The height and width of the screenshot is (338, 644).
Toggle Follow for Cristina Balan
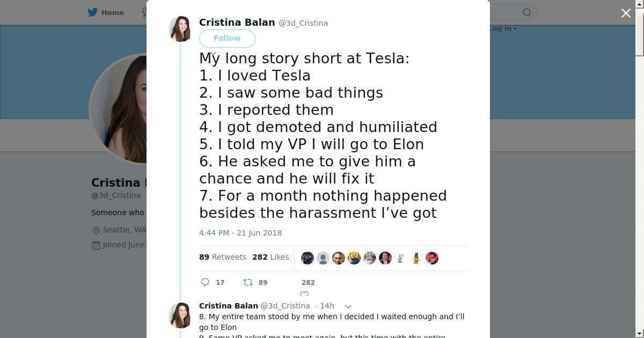pyautogui.click(x=227, y=38)
